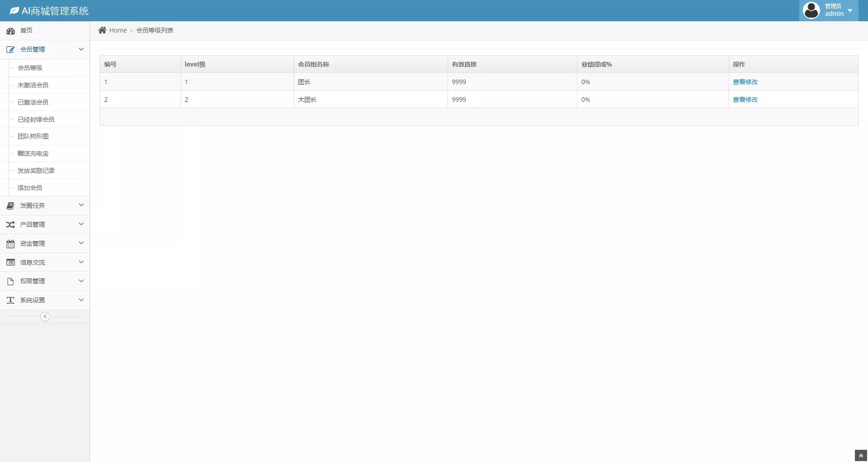Image resolution: width=868 pixels, height=462 pixels.
Task: Click the dashboard icon beside 首页
Action: (x=10, y=31)
